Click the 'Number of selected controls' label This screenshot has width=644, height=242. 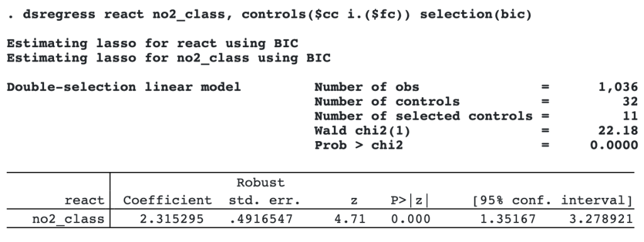pos(423,116)
